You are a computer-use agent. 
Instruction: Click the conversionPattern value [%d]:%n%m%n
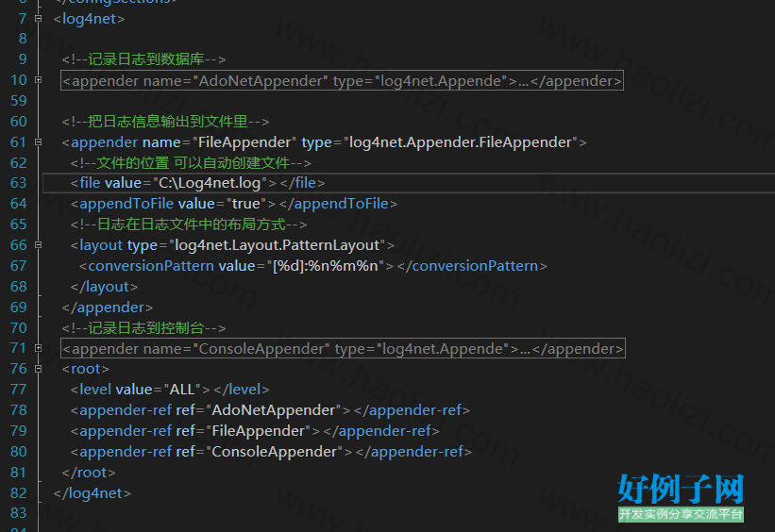pyautogui.click(x=326, y=266)
